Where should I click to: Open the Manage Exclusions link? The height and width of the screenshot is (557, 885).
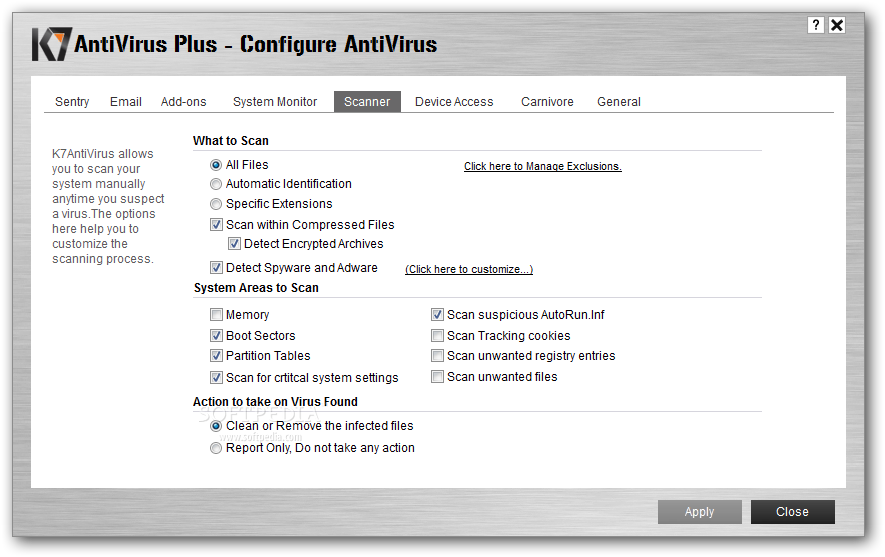(542, 166)
